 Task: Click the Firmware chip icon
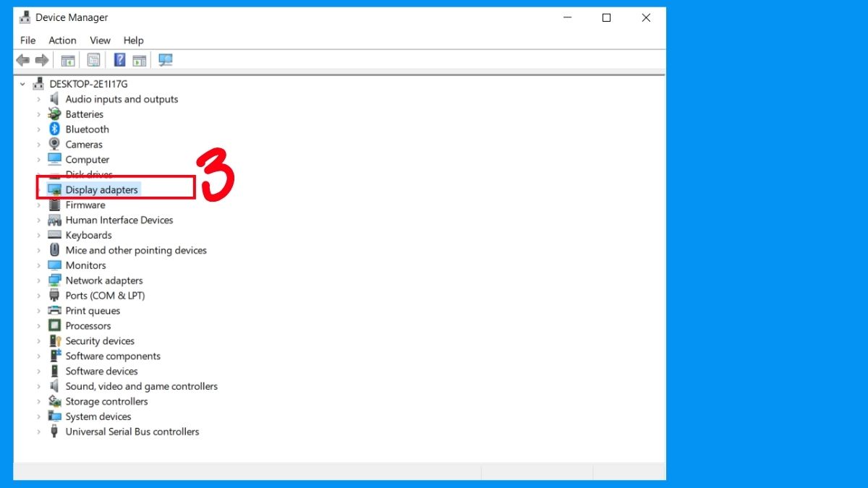click(x=54, y=205)
